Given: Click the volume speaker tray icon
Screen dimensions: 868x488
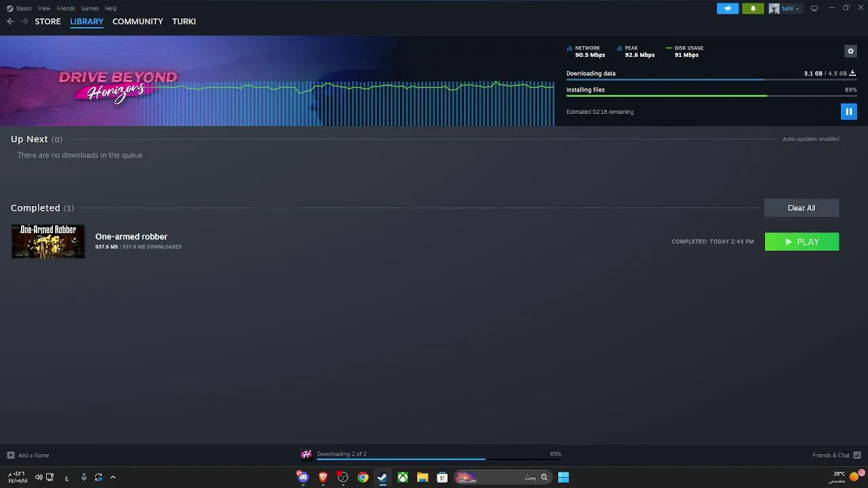Looking at the screenshot, I should (x=39, y=477).
